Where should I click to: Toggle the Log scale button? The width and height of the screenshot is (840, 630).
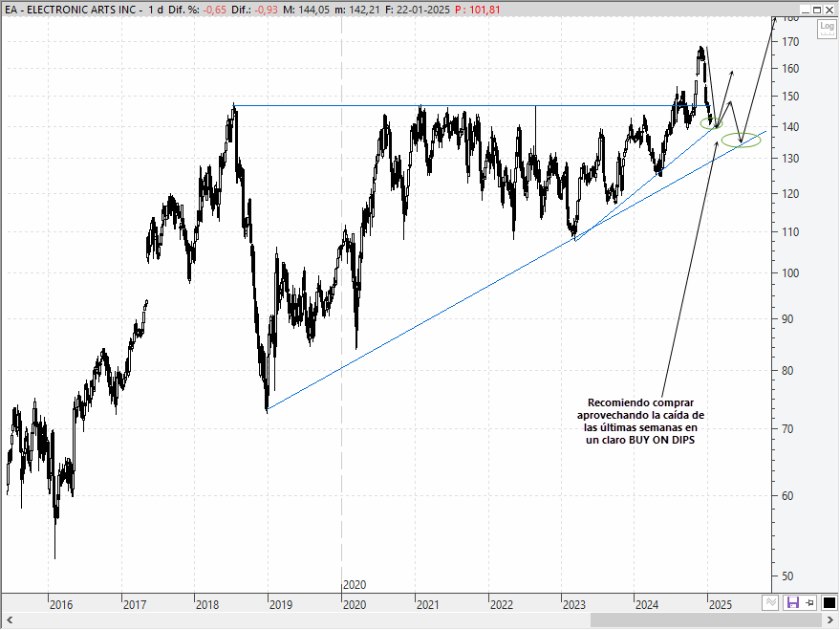827,29
